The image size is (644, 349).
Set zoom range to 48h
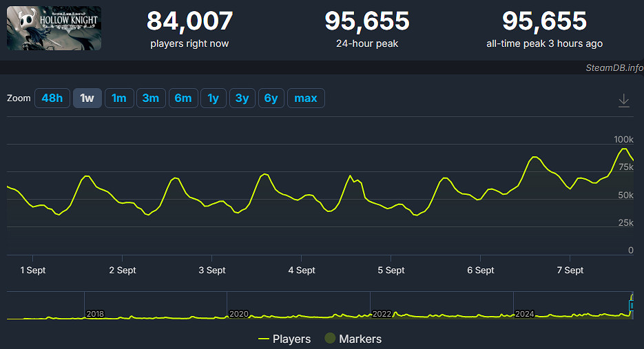pyautogui.click(x=52, y=98)
